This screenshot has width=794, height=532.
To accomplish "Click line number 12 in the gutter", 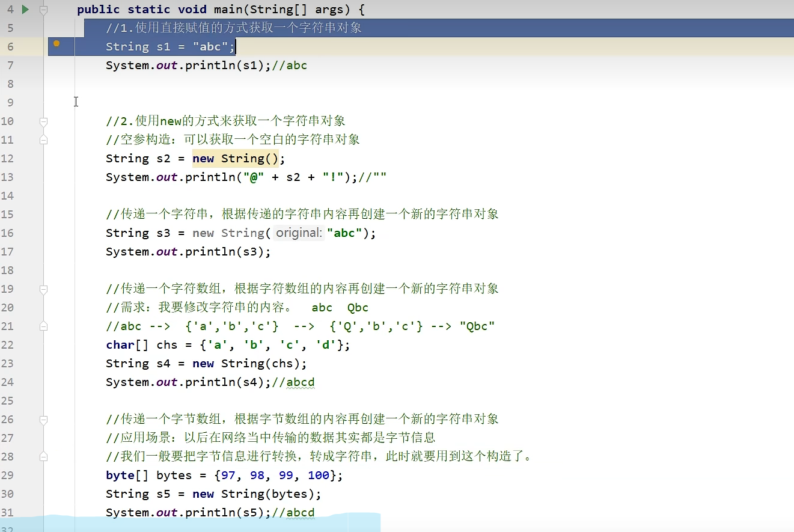I will pos(7,159).
